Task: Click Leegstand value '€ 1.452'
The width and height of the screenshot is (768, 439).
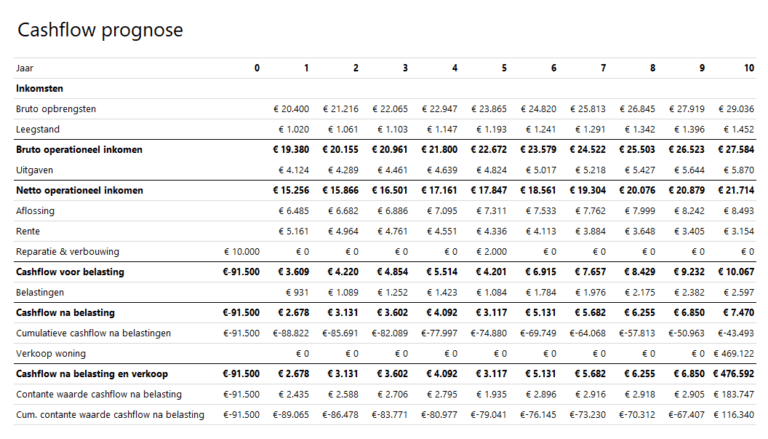Action: pyautogui.click(x=739, y=129)
